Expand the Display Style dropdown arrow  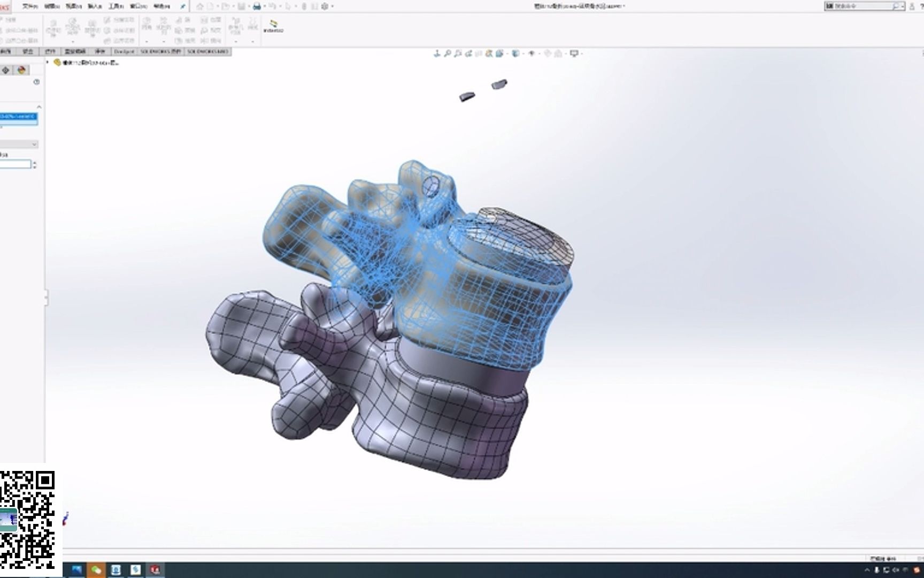point(523,53)
